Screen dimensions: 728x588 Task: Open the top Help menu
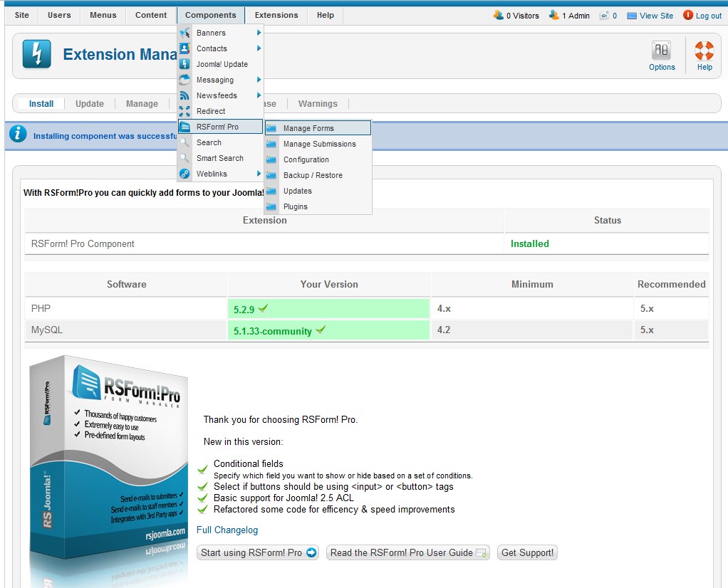tap(326, 16)
